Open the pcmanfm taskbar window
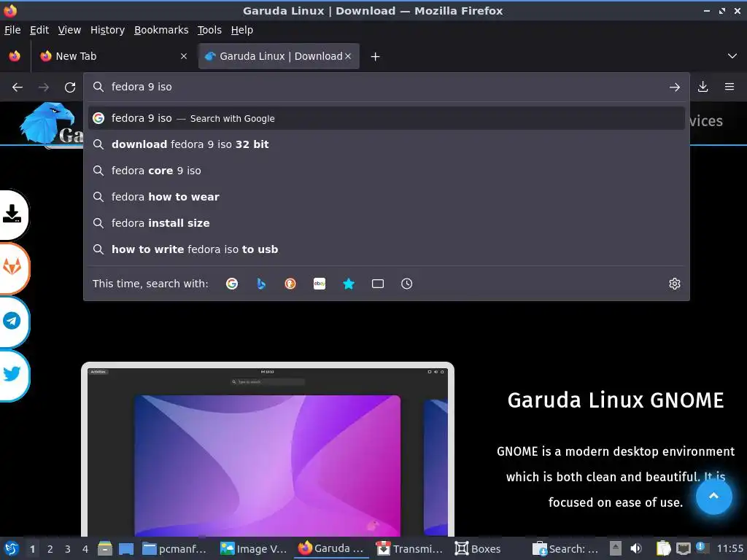747x560 pixels. tap(175, 548)
